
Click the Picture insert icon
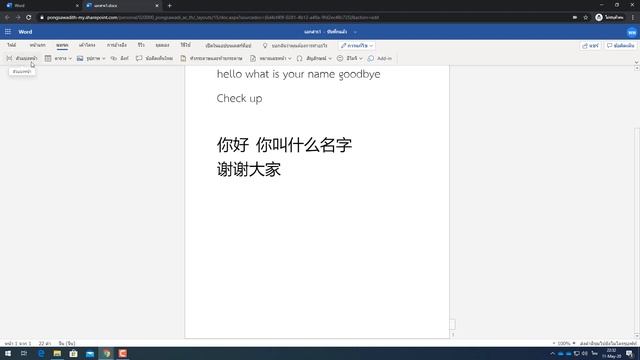coord(80,58)
